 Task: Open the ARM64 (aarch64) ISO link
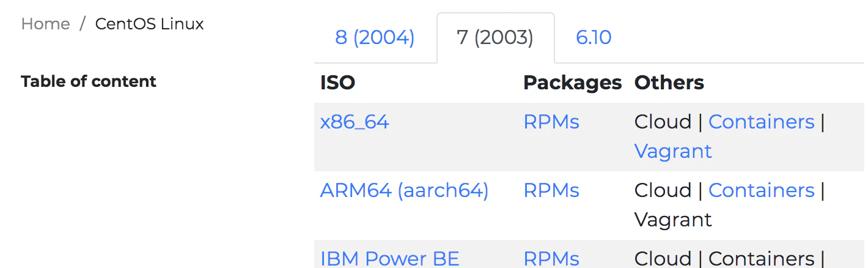click(x=404, y=191)
